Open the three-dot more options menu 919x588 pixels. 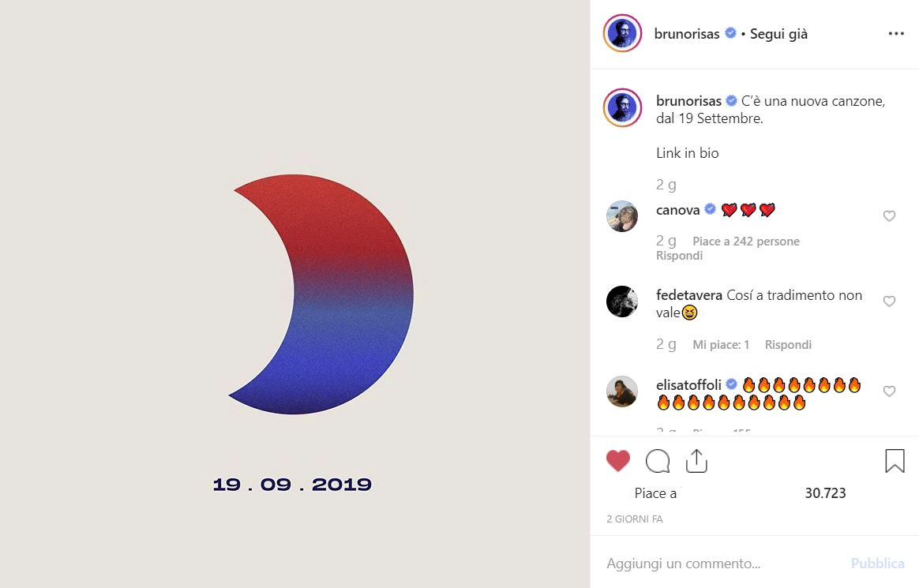(x=896, y=33)
